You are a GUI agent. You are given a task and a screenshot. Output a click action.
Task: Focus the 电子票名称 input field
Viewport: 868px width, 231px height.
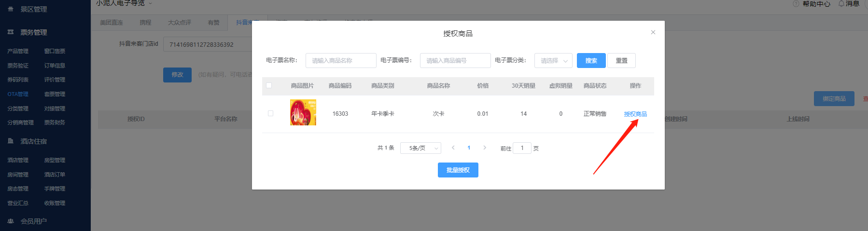[341, 61]
